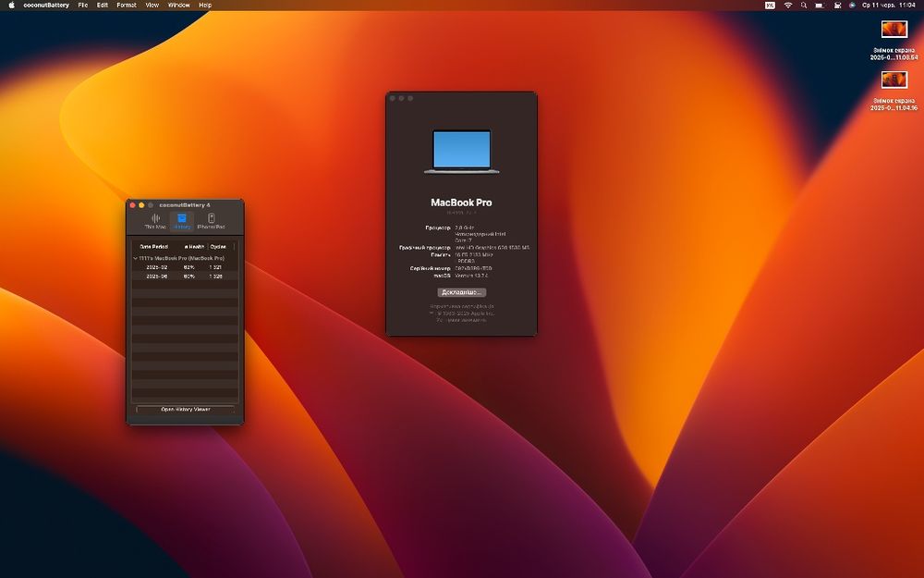
Task: Open the File menu
Action: coord(83,5)
